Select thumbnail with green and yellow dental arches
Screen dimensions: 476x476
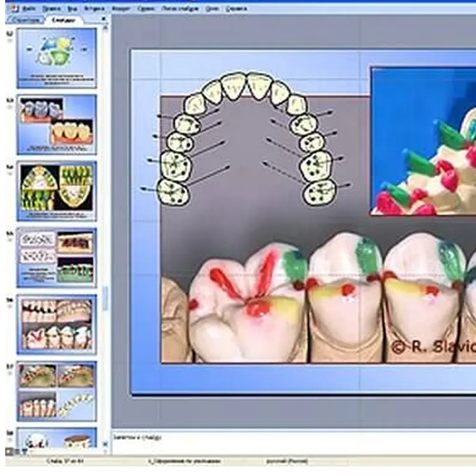tap(57, 191)
